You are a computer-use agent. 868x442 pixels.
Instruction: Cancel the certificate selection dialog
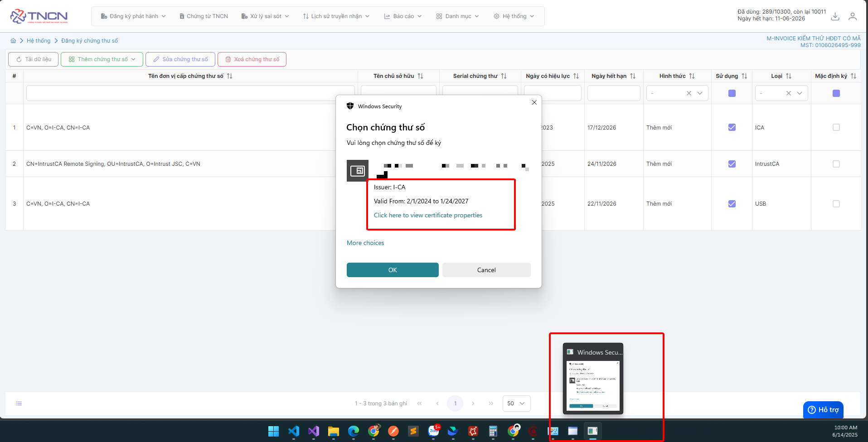pyautogui.click(x=486, y=270)
